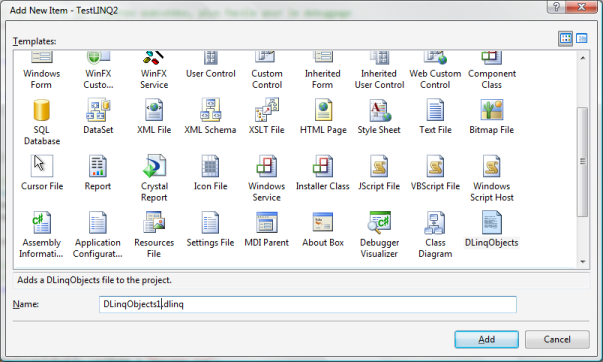The width and height of the screenshot is (603, 362).
Task: Select the SQL Database template icon
Action: (42, 110)
